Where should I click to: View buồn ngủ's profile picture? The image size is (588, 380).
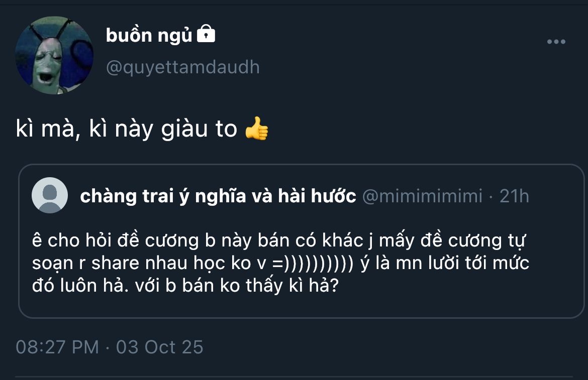pyautogui.click(x=54, y=55)
